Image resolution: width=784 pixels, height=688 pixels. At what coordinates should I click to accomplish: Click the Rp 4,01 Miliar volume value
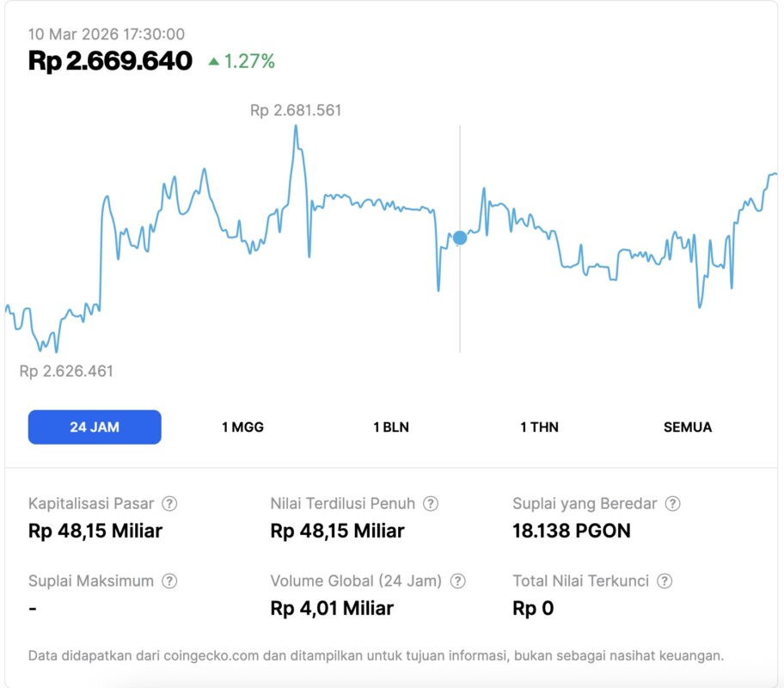[332, 609]
